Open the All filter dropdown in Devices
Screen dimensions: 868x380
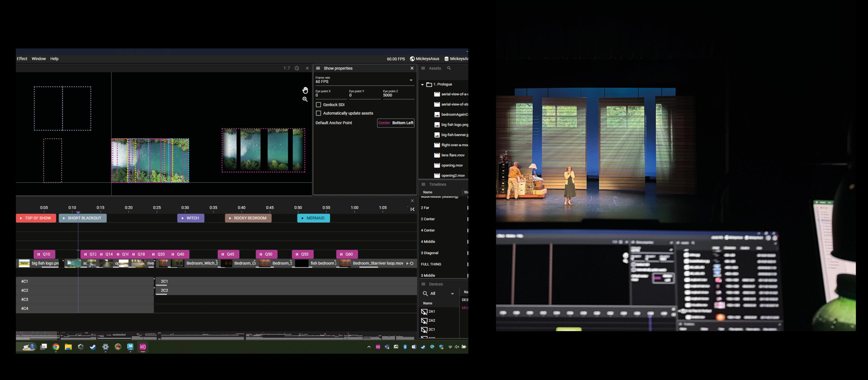[x=452, y=294]
